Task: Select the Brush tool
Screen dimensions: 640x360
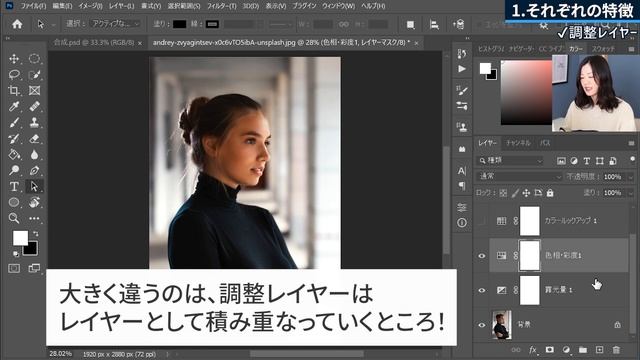Action: [14, 122]
